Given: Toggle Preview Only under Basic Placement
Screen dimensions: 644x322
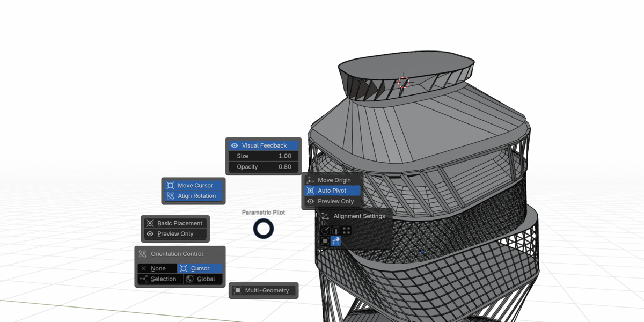Looking at the screenshot, I should (x=175, y=234).
